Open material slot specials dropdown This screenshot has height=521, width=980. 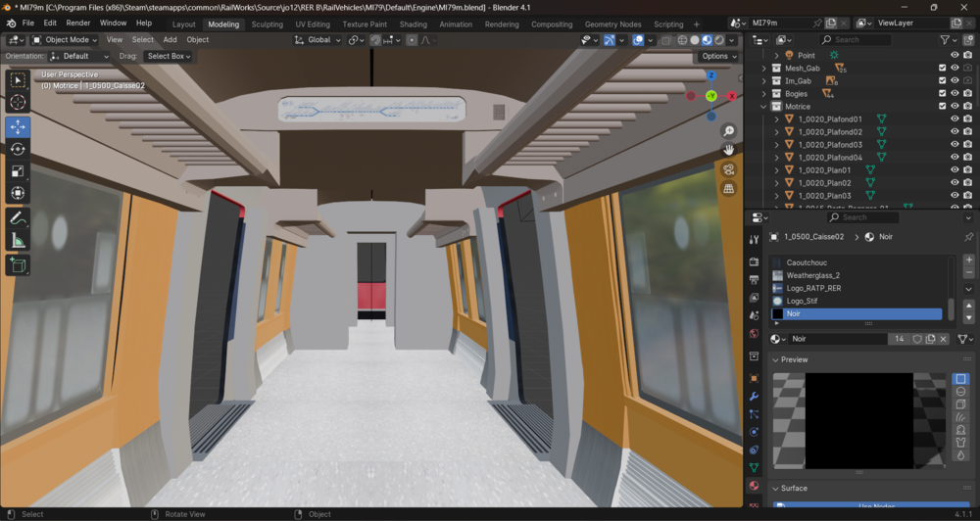coord(969,289)
